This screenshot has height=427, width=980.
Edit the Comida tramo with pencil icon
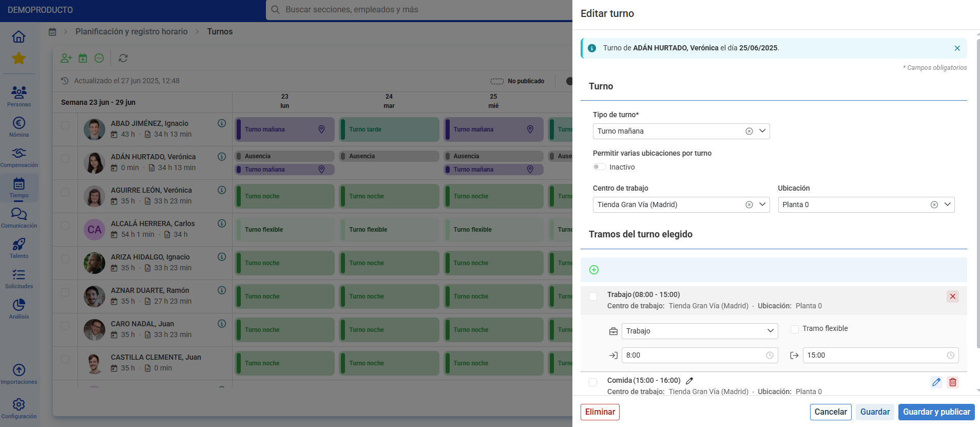(936, 382)
